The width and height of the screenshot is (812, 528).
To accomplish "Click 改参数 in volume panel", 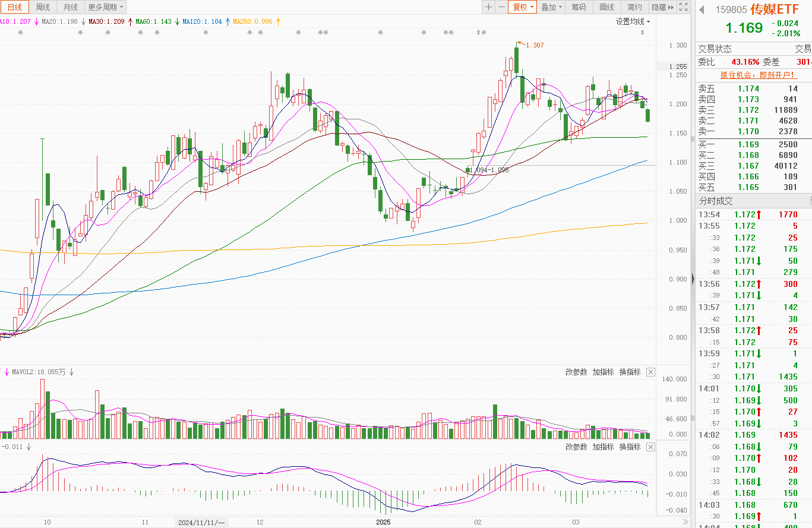I will point(576,372).
